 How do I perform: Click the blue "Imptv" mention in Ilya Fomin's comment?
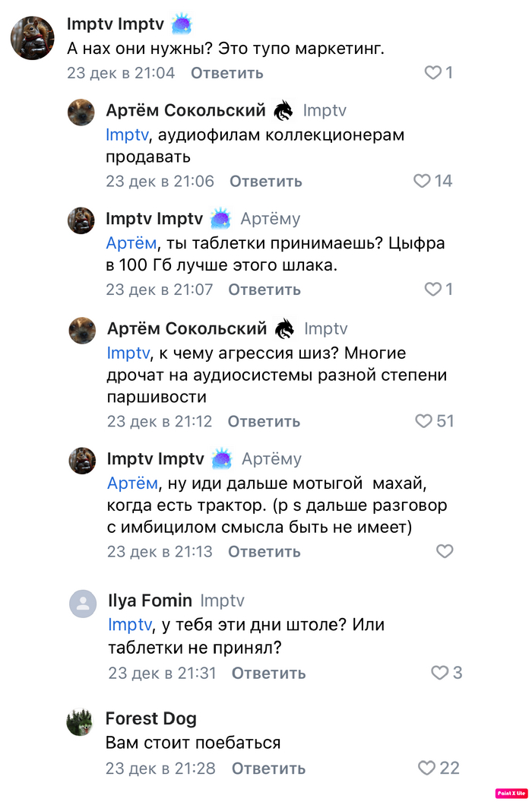point(130,625)
